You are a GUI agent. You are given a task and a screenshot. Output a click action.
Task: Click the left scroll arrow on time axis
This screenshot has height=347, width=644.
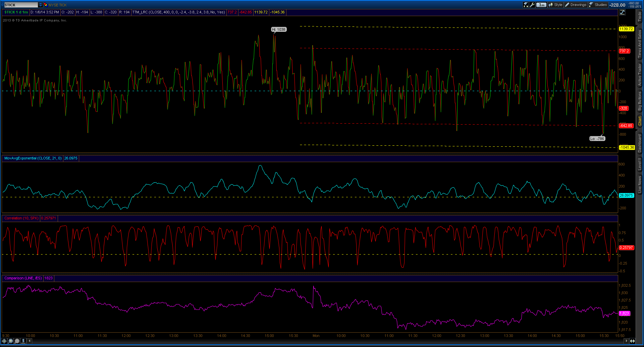(x=30, y=341)
